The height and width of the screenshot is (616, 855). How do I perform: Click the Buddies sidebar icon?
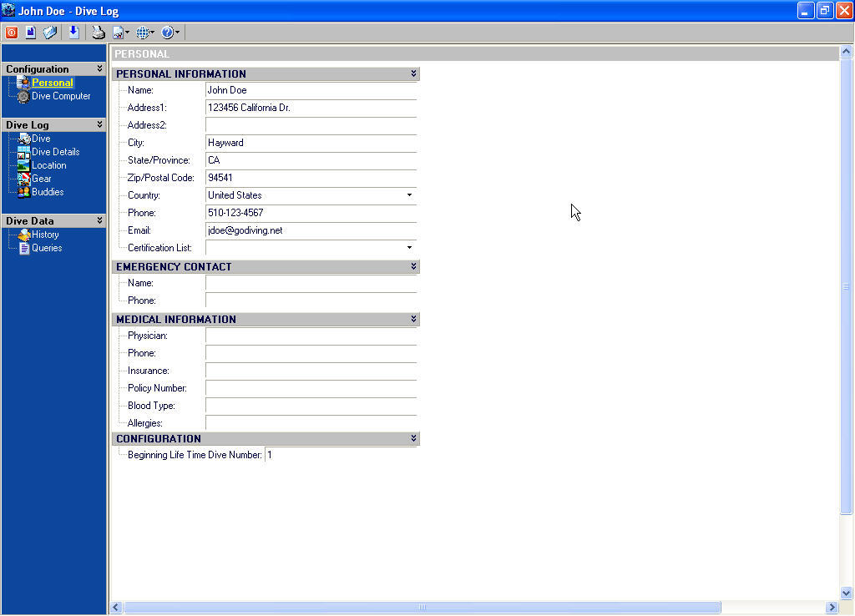pos(26,192)
